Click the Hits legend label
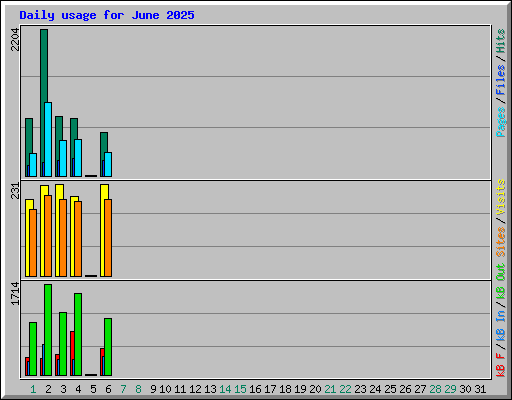This screenshot has width=512, height=400. (501, 41)
